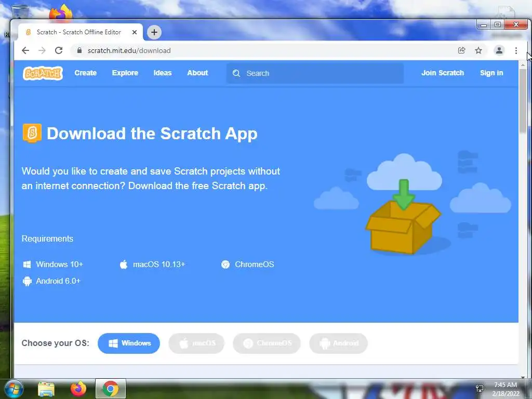The height and width of the screenshot is (399, 532).
Task: Click the Windows logo next to Windows 10+
Action: [x=27, y=264]
